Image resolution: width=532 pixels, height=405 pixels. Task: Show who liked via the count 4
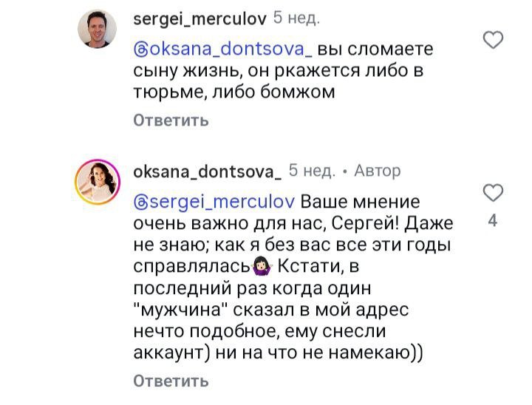pos(493,220)
